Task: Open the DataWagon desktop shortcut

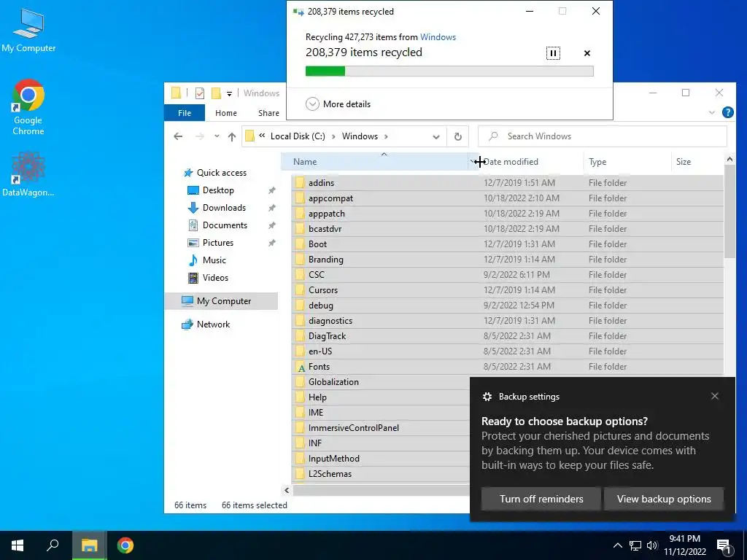Action: point(28,174)
